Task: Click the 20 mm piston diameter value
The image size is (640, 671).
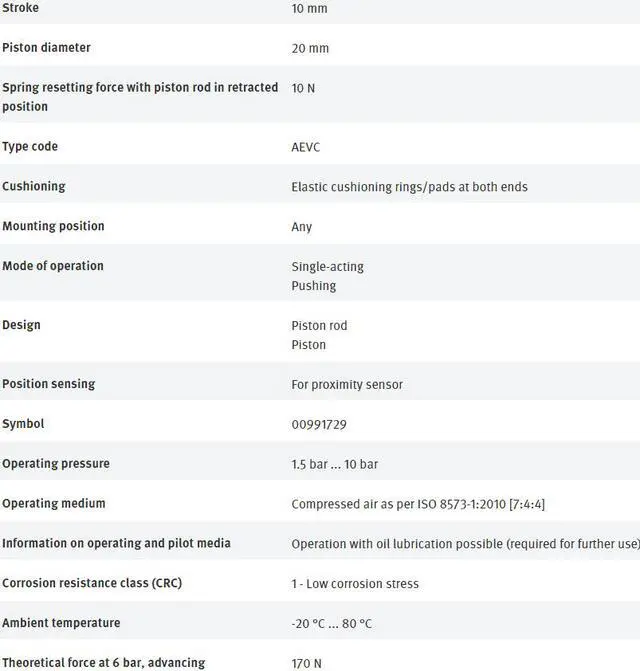Action: pyautogui.click(x=310, y=48)
